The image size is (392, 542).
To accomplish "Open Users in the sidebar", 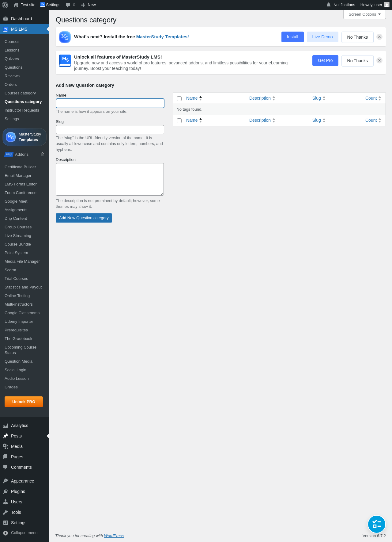I will [x=24, y=502].
